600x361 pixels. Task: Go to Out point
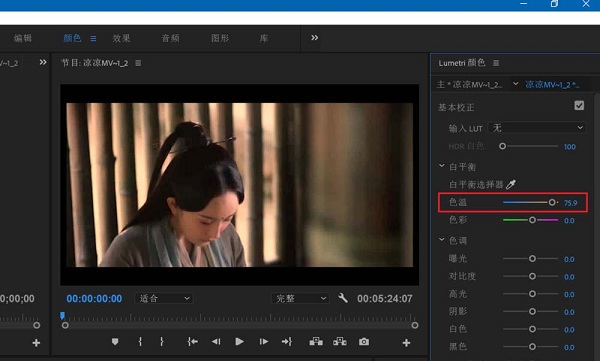pyautogui.click(x=287, y=341)
